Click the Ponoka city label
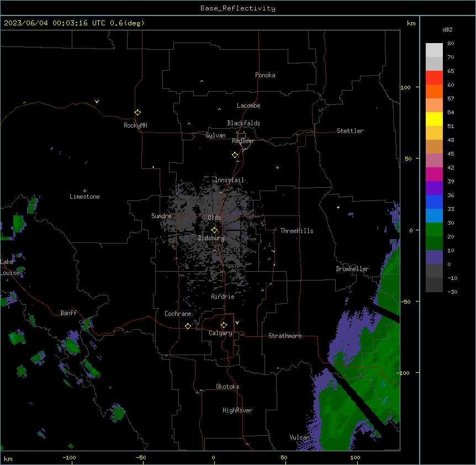Viewport: 476px width, 465px height. pos(265,75)
